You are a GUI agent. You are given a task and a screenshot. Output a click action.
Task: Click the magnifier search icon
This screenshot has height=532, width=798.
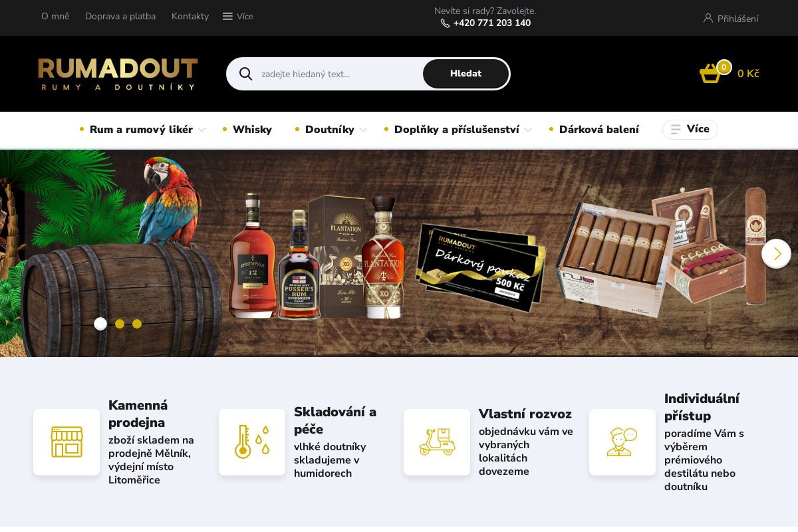coord(245,74)
